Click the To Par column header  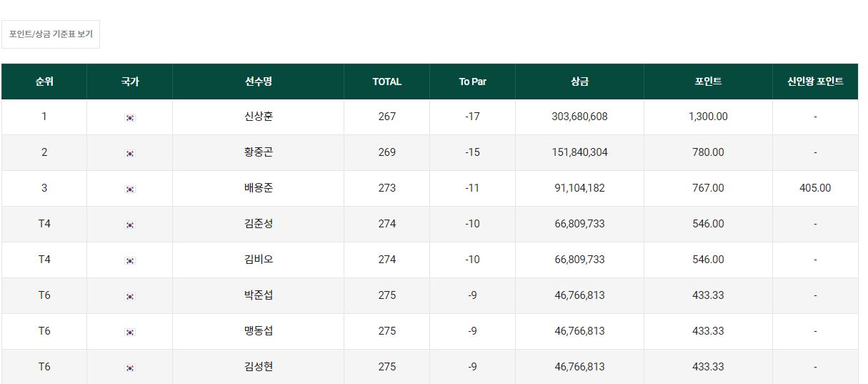coord(473,82)
